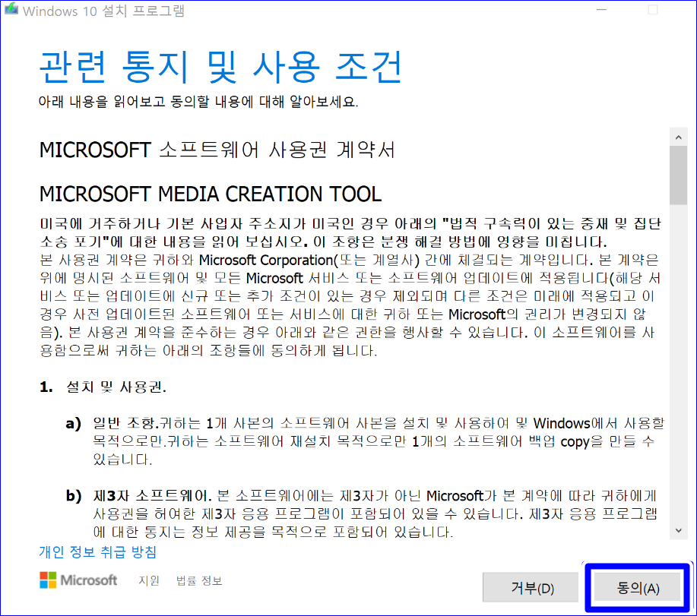Click the Windows 10 setup title bar icon
This screenshot has width=697, height=616.
pyautogui.click(x=11, y=9)
